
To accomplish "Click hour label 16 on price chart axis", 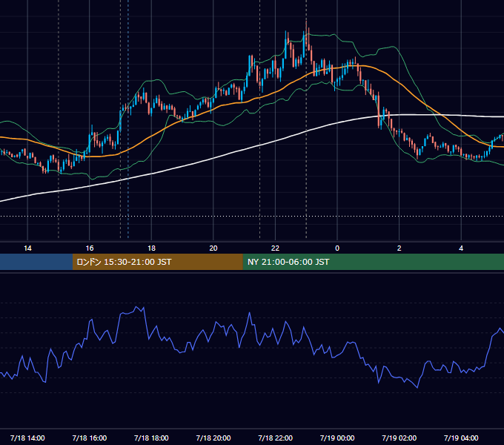I will point(90,248).
